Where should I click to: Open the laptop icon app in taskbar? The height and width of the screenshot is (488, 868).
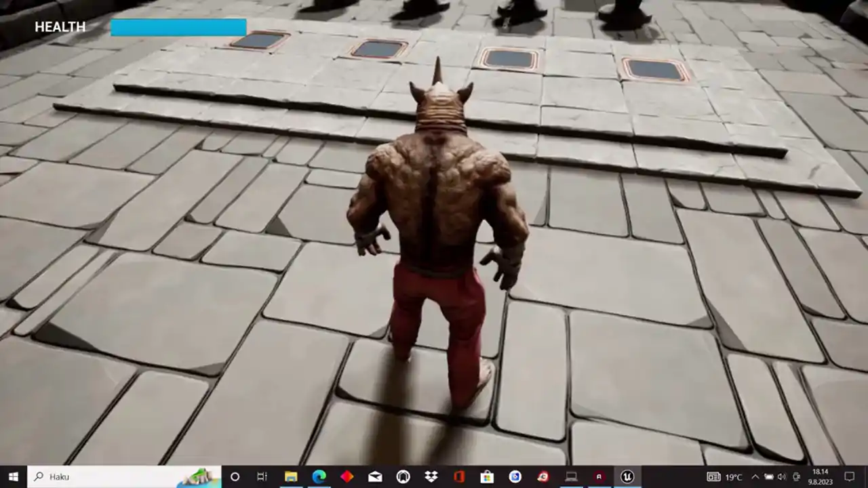571,476
